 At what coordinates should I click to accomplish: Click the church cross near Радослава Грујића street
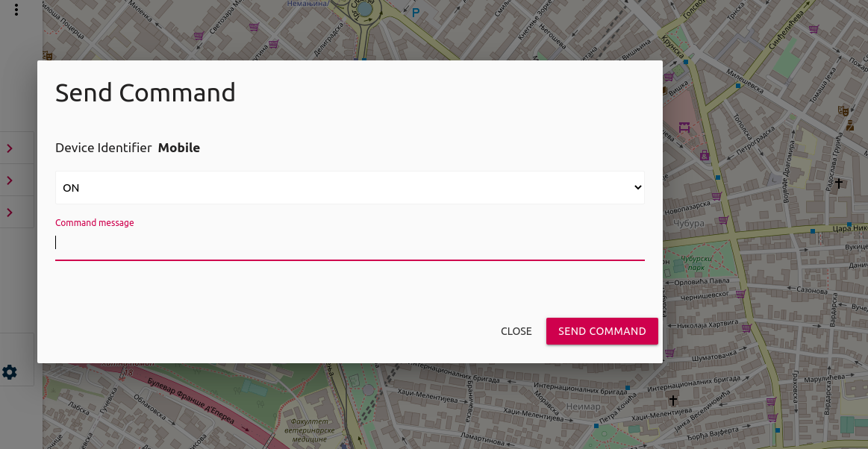coord(839,183)
